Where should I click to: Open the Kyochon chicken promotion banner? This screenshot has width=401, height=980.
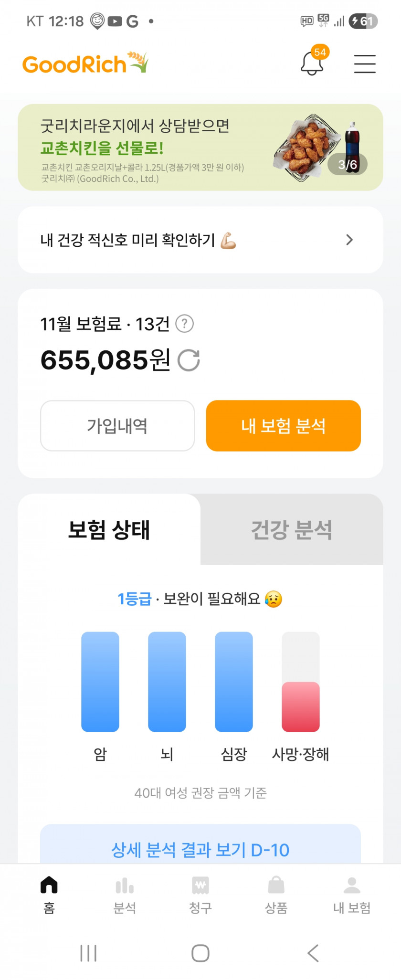tap(200, 148)
